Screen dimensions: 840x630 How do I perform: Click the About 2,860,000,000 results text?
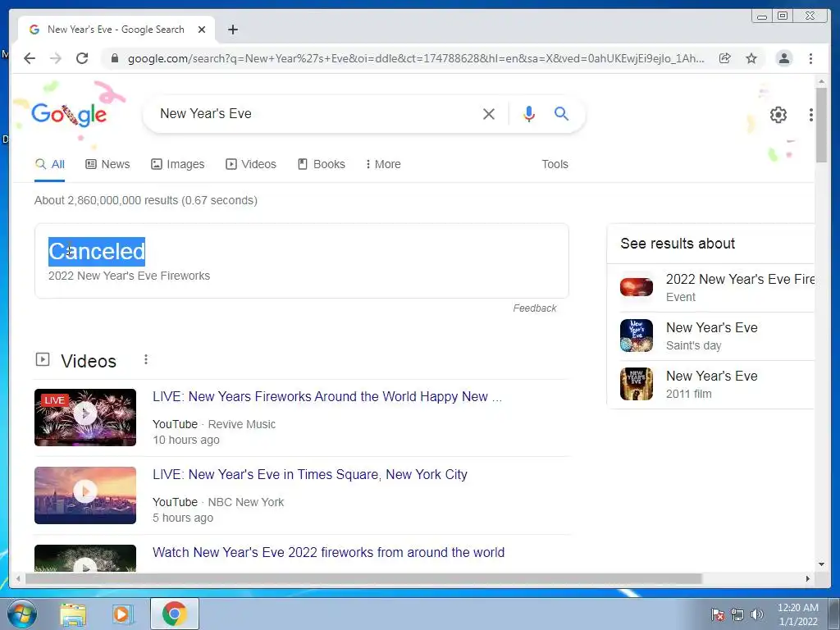(x=146, y=200)
